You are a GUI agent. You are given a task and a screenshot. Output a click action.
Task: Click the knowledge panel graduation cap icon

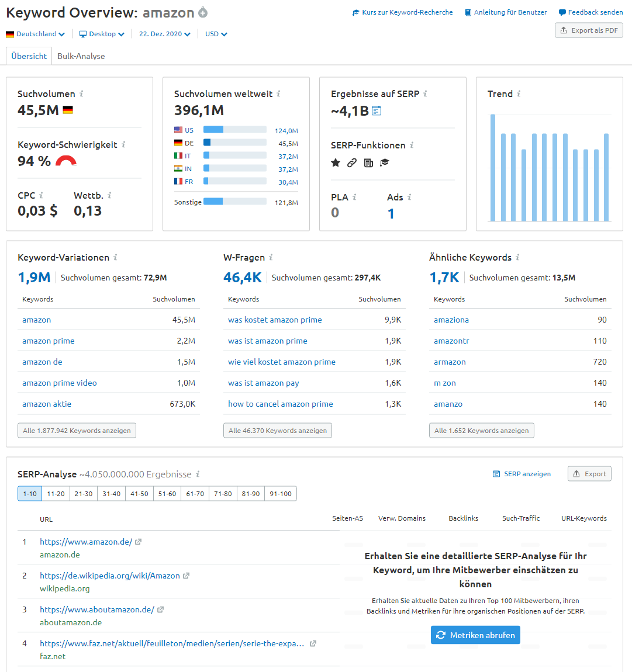coord(385,162)
